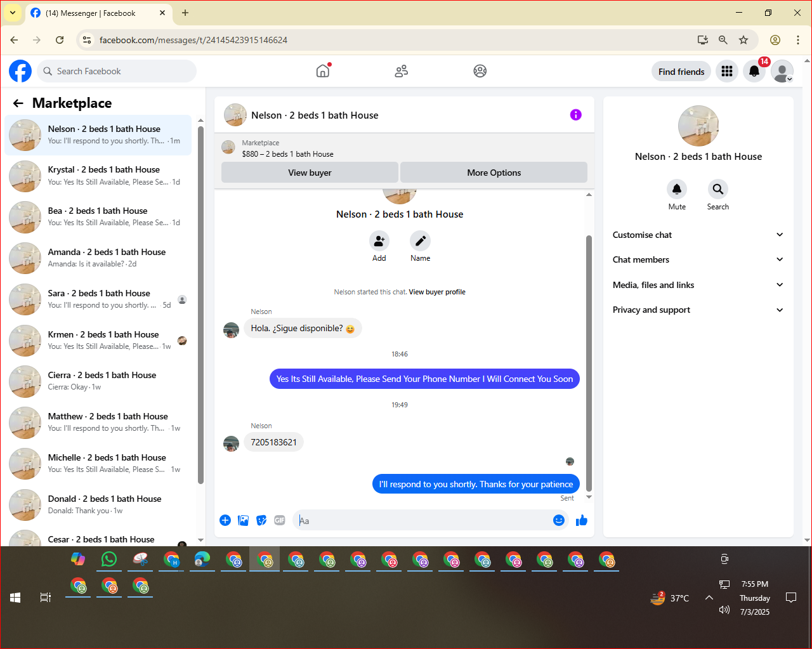Open WhatsApp from the taskbar
This screenshot has width=812, height=649.
pos(109,560)
